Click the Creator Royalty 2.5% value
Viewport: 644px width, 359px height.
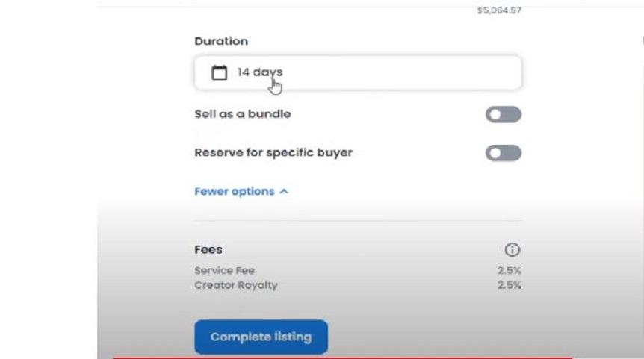[x=510, y=285]
